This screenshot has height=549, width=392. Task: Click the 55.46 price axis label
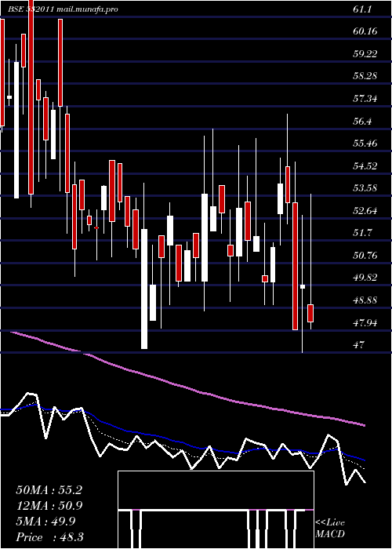(365, 144)
